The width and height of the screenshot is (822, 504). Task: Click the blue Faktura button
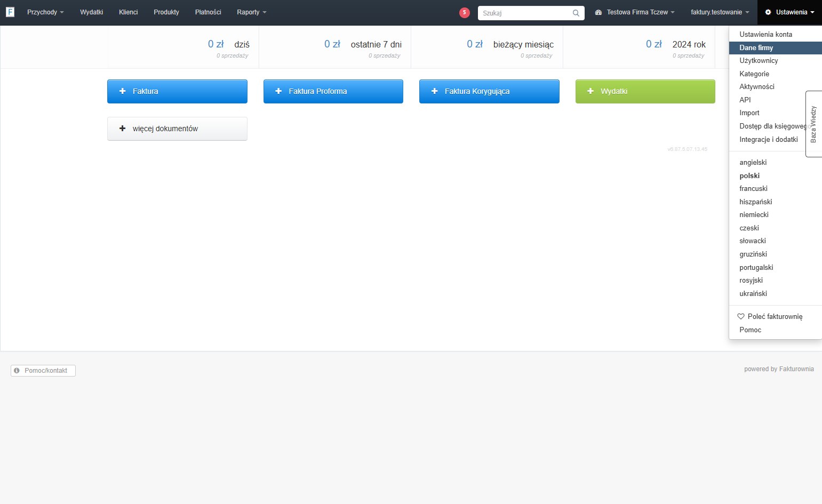pyautogui.click(x=177, y=91)
